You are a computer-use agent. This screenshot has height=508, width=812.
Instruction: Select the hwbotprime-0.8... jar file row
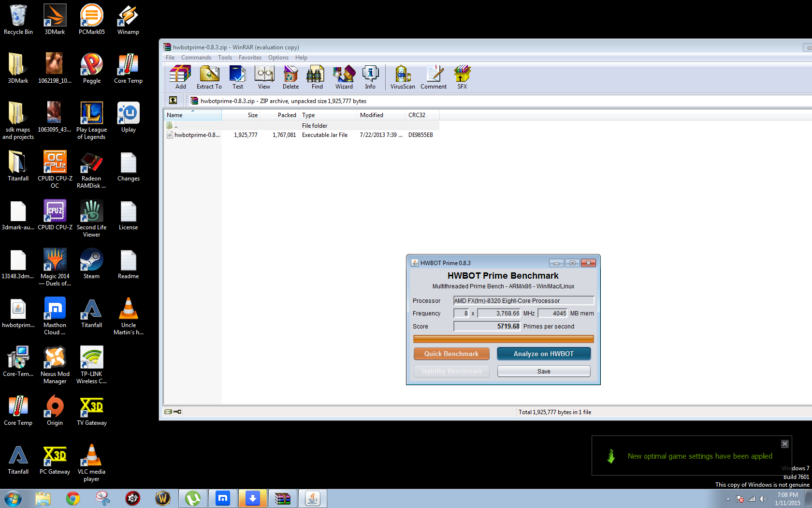point(302,135)
